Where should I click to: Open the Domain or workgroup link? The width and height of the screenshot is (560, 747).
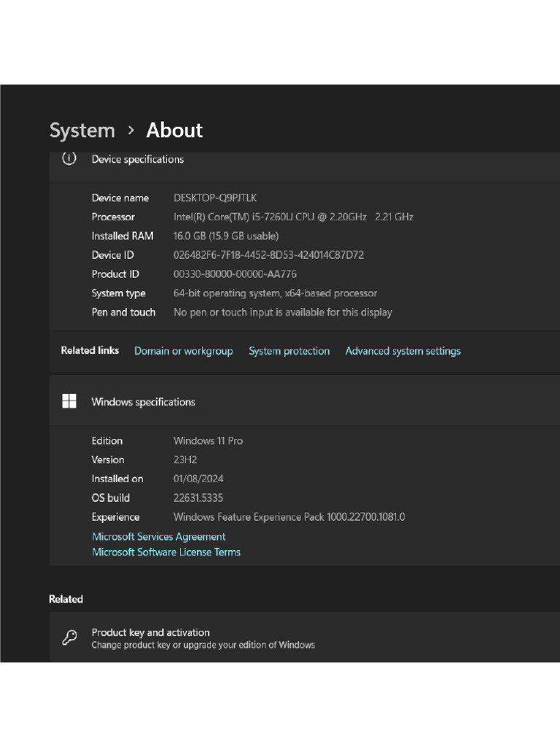click(x=183, y=351)
